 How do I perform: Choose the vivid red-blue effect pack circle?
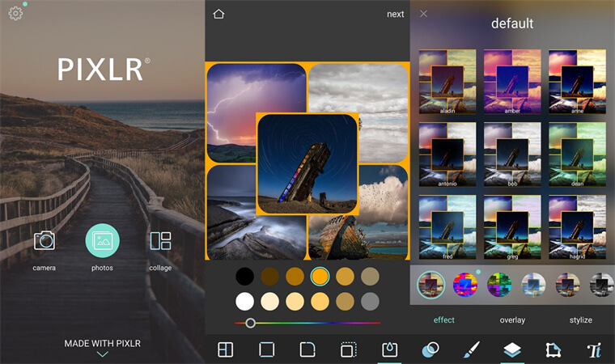click(465, 285)
